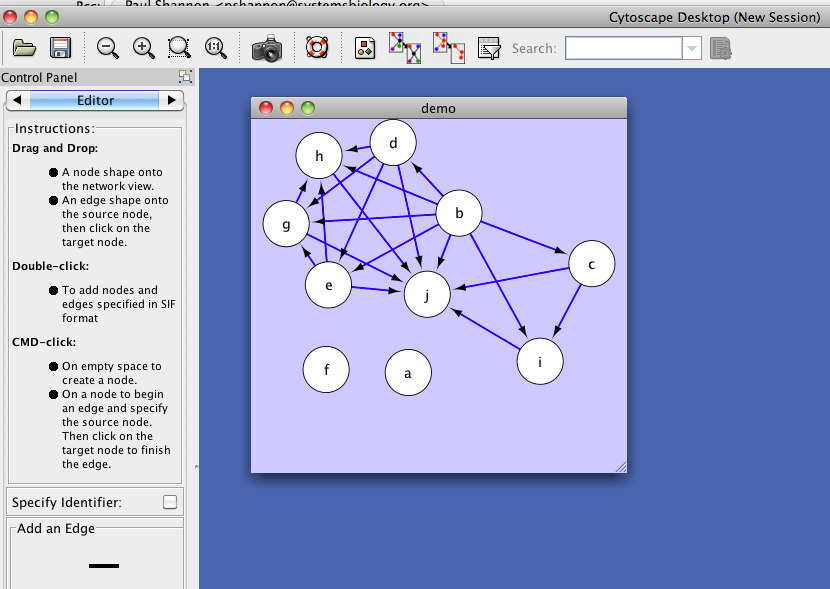This screenshot has width=830, height=589.
Task: Click the Add an Edge line shape
Action: coord(104,566)
